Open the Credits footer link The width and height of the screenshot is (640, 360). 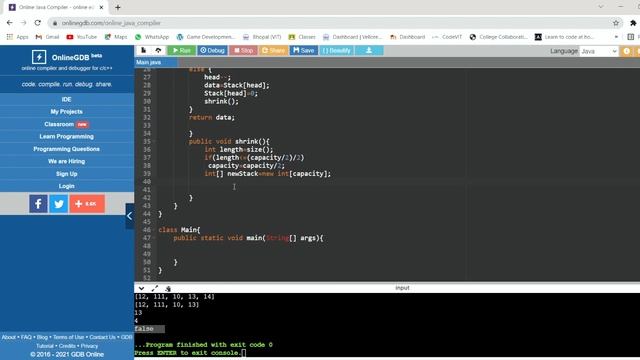(67, 346)
